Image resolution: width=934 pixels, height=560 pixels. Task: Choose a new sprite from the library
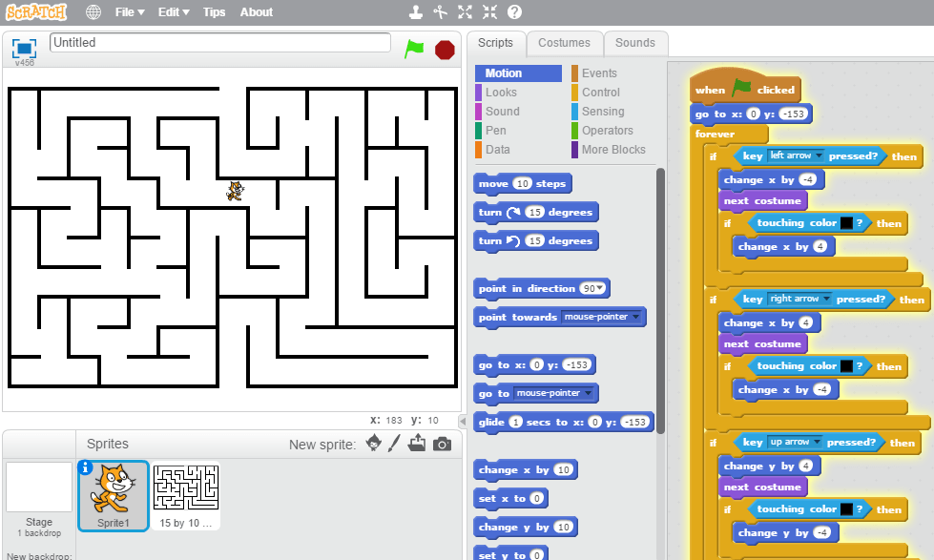tap(372, 444)
